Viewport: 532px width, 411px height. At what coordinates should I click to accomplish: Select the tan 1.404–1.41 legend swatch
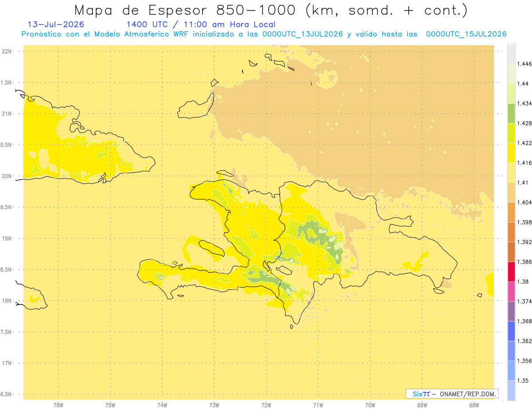click(x=511, y=192)
